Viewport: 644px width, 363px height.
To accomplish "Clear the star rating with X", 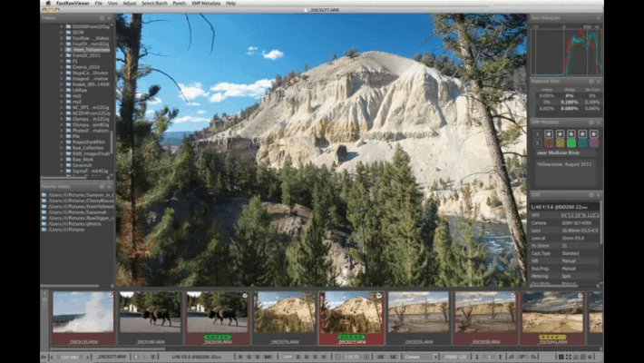I will [537, 134].
